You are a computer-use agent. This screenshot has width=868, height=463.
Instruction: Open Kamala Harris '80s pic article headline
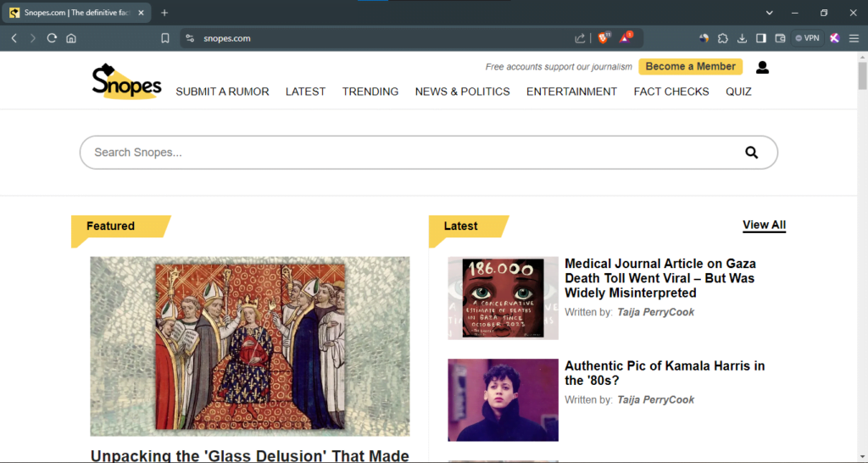(x=665, y=373)
